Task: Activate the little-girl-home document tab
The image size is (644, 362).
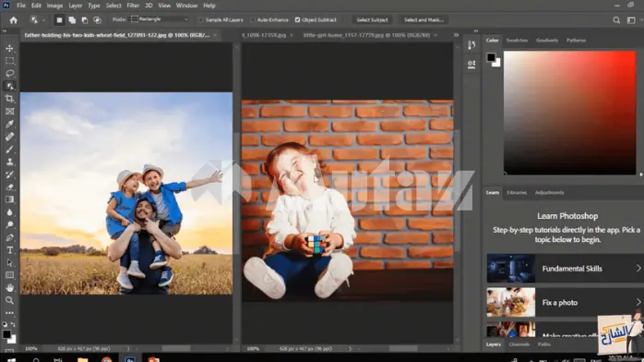Action: click(366, 35)
